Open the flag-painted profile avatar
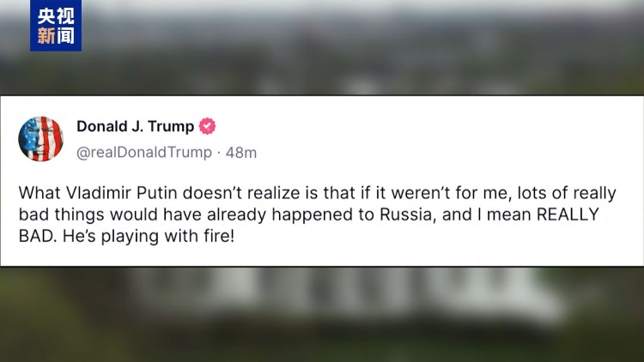 click(40, 139)
